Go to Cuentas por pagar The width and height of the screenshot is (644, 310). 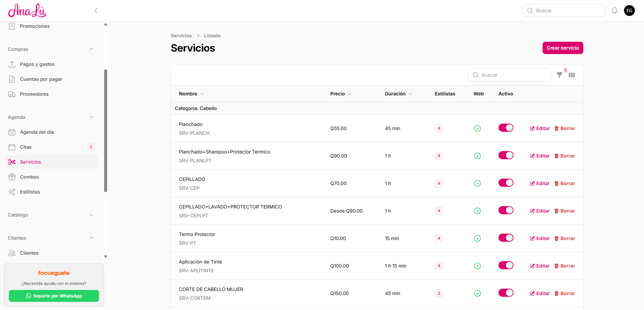tap(52, 79)
